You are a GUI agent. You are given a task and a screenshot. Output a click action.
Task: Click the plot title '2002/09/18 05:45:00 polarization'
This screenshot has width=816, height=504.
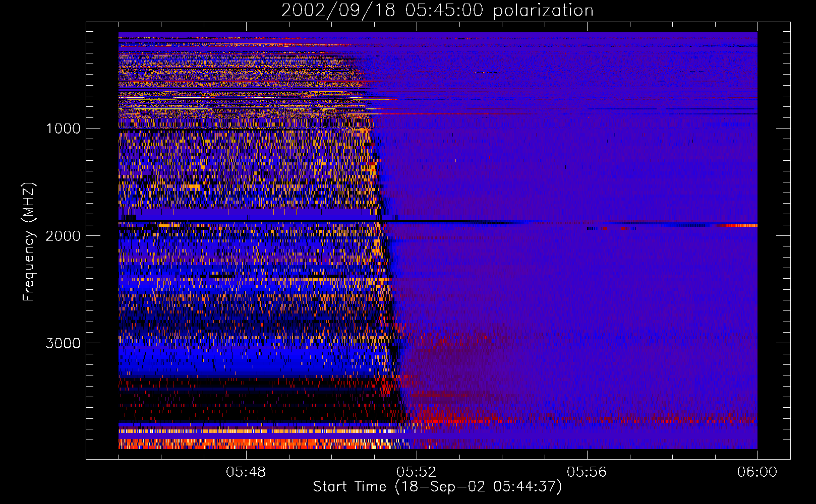click(437, 10)
